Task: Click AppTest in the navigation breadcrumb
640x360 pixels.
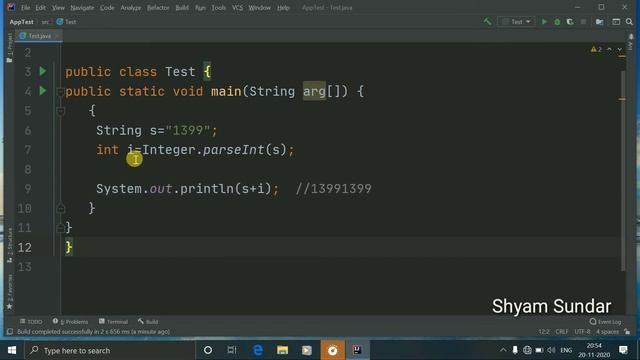Action: click(x=21, y=22)
